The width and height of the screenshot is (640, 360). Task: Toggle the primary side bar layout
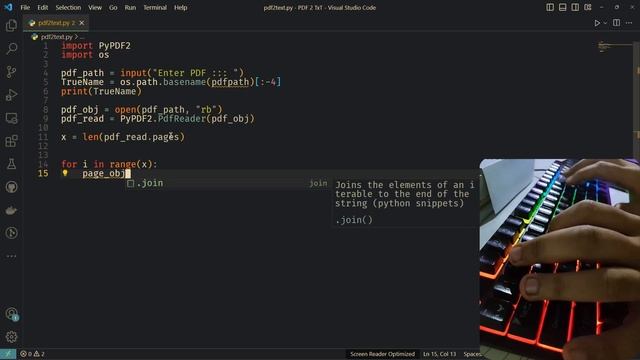click(550, 7)
